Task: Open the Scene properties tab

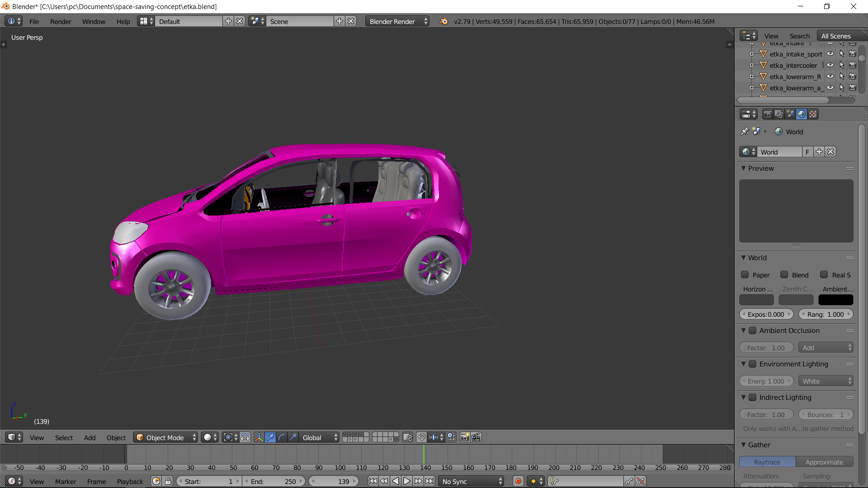Action: click(790, 114)
